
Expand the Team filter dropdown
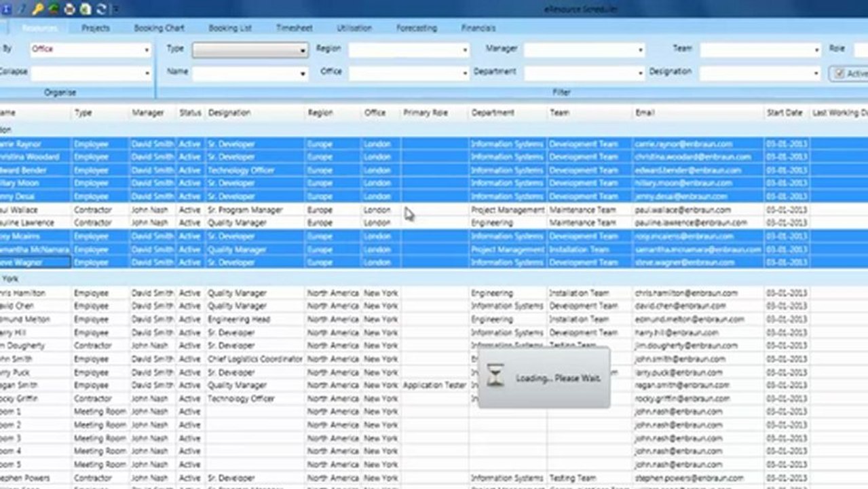[761, 50]
